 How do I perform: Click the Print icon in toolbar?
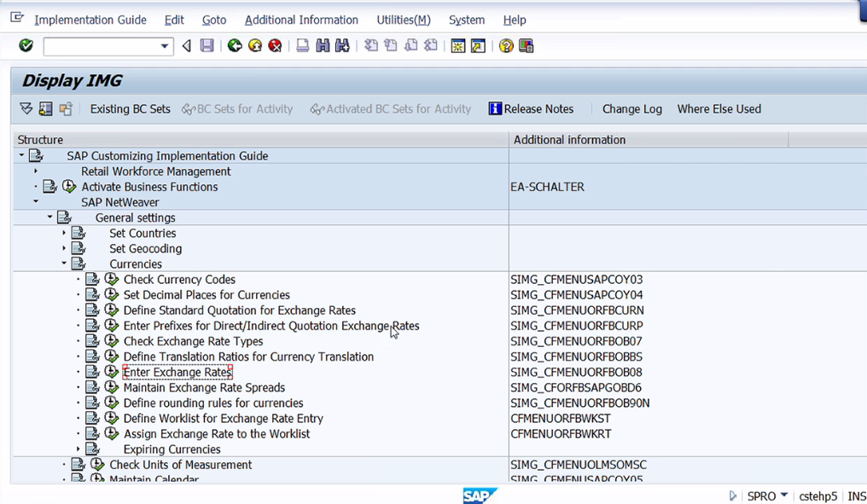(302, 45)
